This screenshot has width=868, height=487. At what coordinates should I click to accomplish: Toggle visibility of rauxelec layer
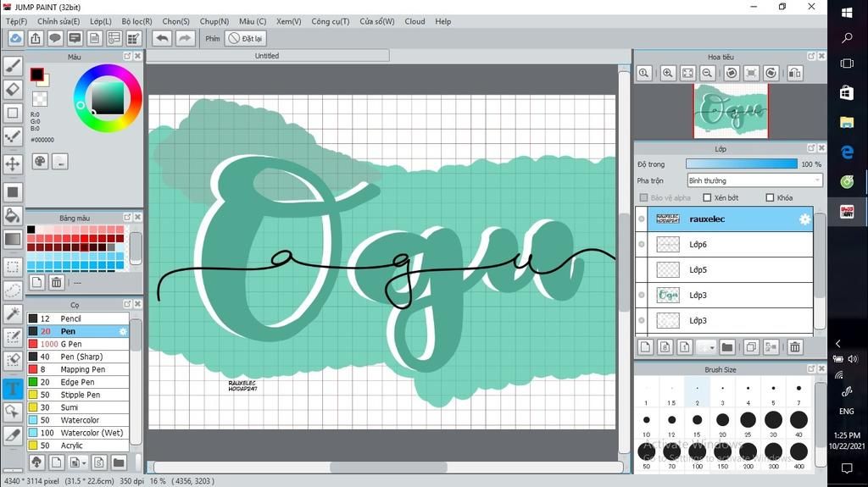click(642, 219)
